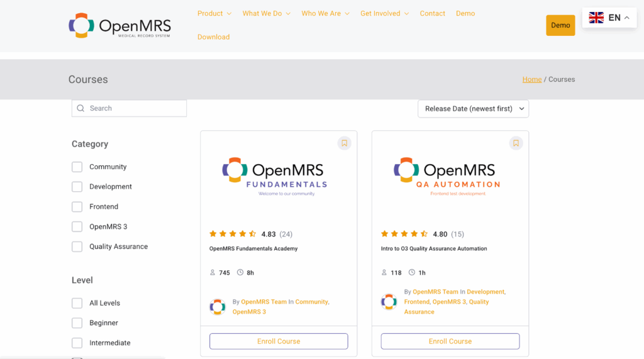Click star rating on QA Automation card
644x359 pixels.
point(404,234)
